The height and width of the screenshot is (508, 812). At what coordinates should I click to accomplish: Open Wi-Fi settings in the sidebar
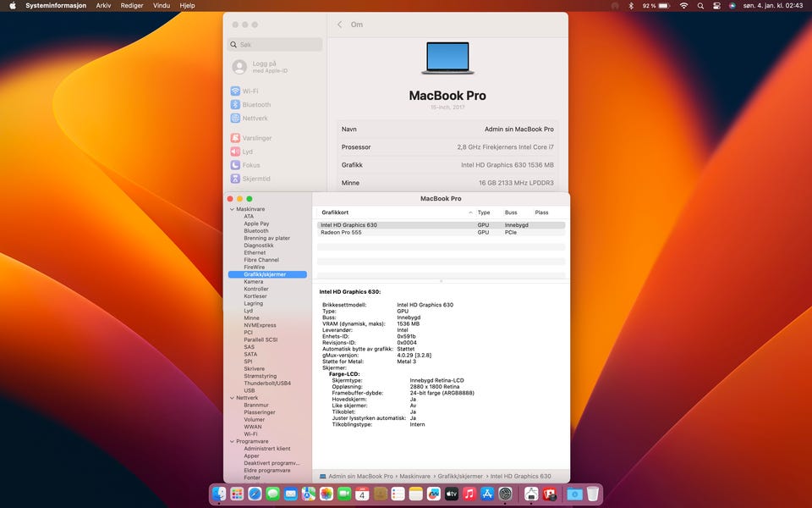click(250, 91)
